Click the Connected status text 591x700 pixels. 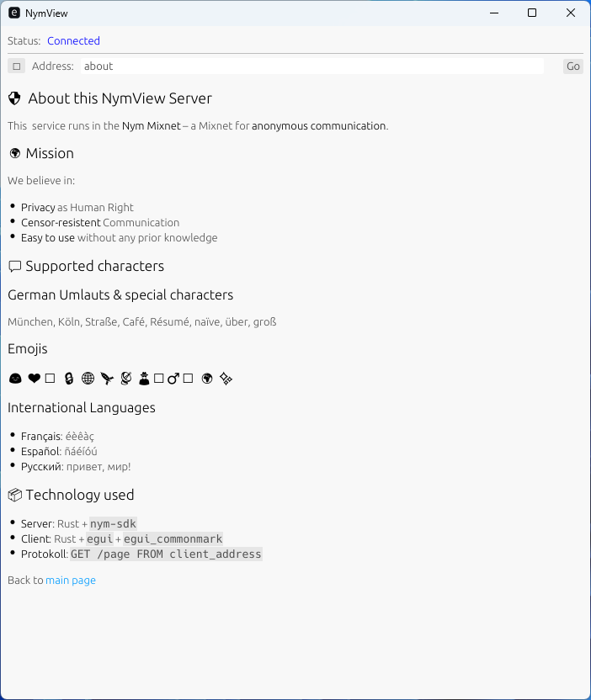(73, 41)
